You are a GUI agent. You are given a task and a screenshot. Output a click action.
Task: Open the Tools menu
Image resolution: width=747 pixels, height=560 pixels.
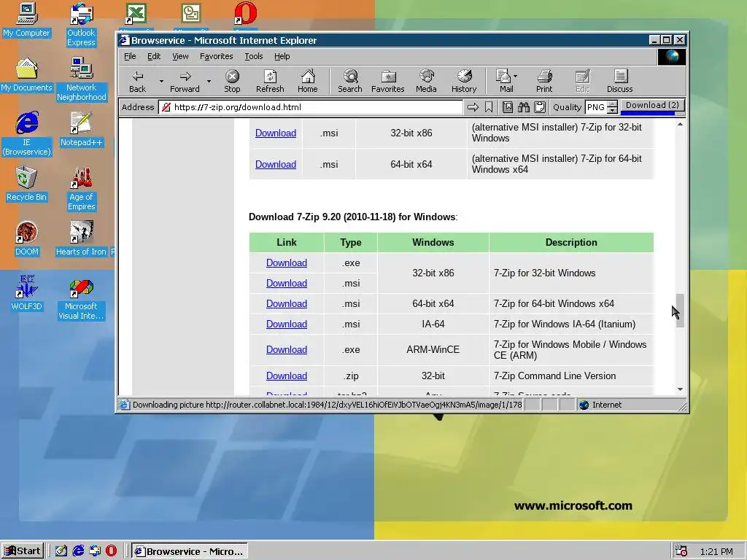pos(253,56)
